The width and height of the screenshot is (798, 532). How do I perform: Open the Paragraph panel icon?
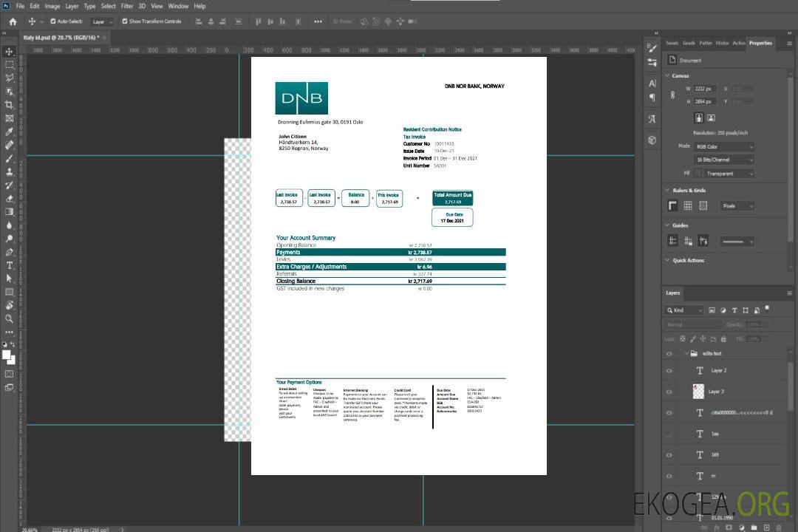click(x=652, y=98)
